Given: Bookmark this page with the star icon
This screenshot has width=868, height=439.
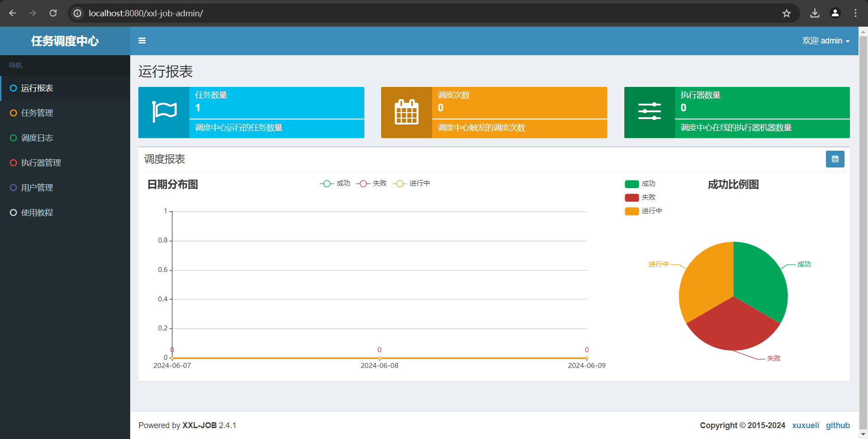Looking at the screenshot, I should 787,13.
